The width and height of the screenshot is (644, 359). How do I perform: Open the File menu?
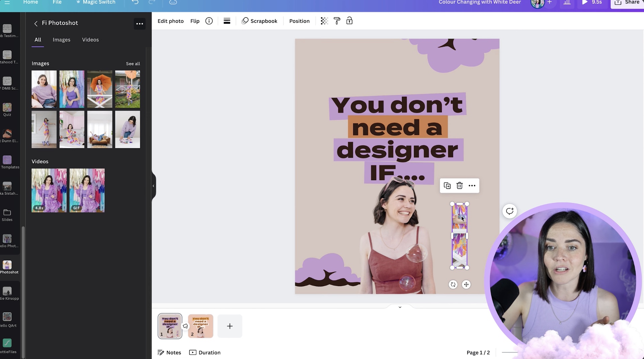click(57, 2)
